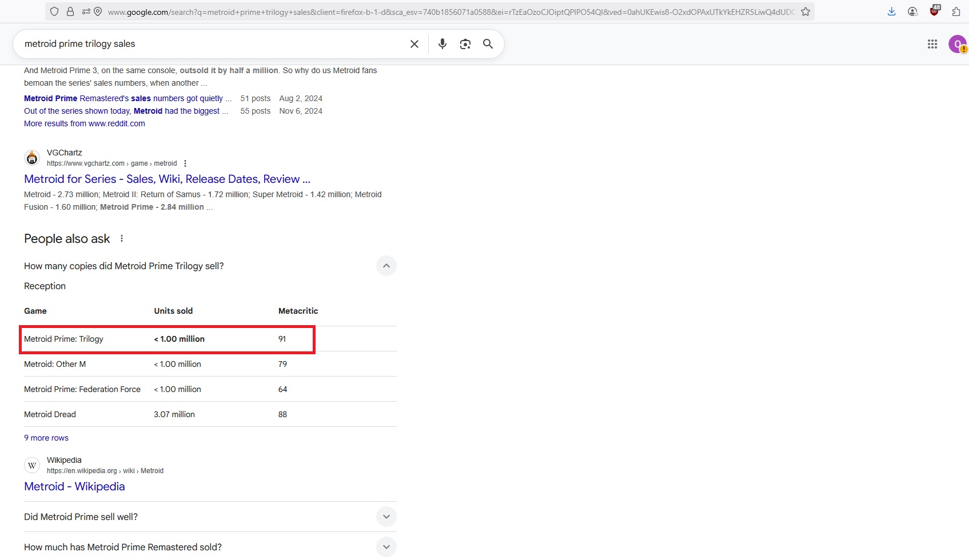Click the uBlock extension icon with badge
The width and height of the screenshot is (969, 560).
pos(935,10)
